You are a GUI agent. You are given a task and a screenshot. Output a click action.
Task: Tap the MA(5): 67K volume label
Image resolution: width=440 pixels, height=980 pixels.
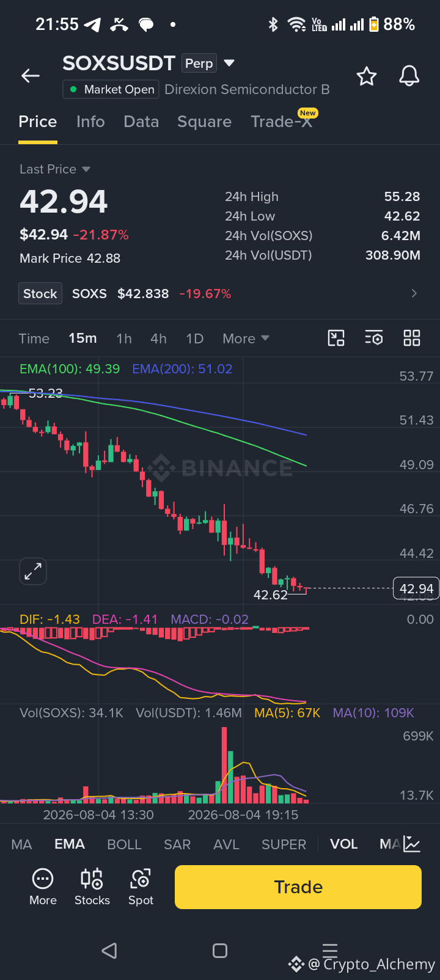click(287, 713)
